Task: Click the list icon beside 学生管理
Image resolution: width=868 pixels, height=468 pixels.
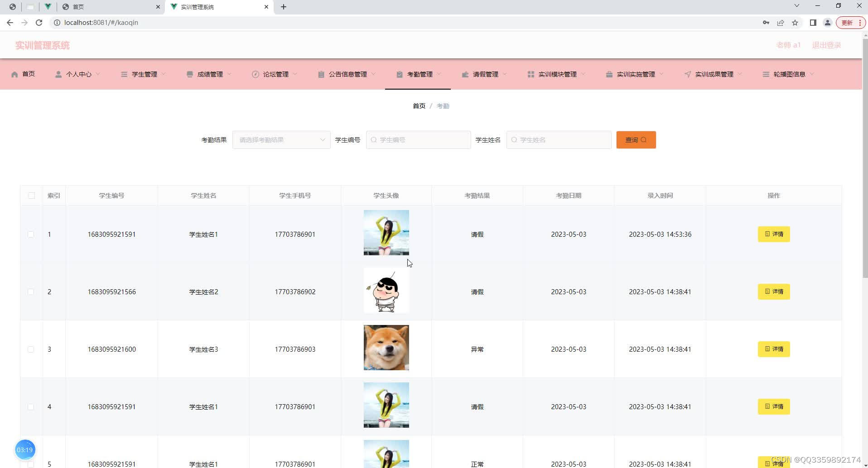Action: [x=124, y=74]
